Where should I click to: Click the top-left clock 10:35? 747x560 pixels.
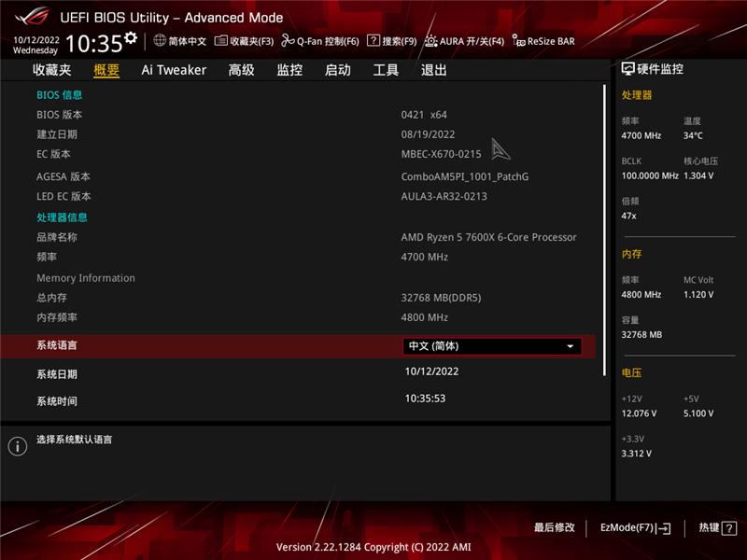pos(94,44)
